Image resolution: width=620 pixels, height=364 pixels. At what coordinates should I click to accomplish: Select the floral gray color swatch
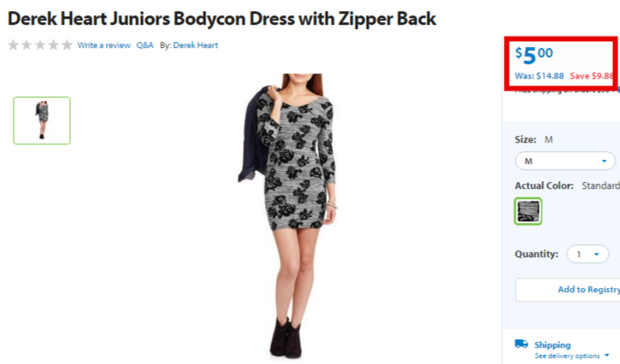click(x=528, y=211)
